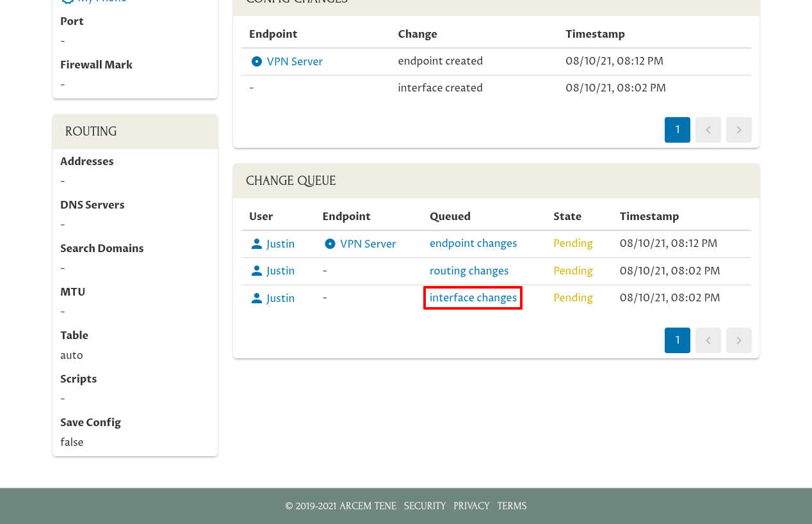Go to previous page of Config Changes
Screen dimensions: 812x524
(x=708, y=130)
